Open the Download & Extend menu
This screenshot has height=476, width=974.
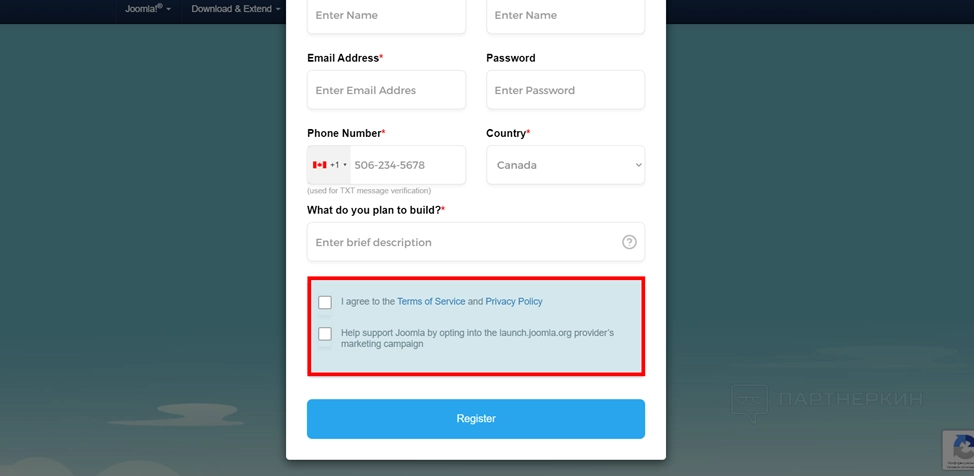(236, 9)
